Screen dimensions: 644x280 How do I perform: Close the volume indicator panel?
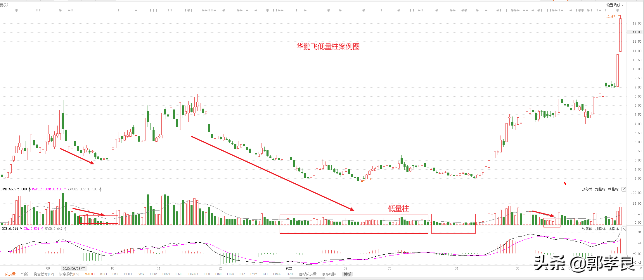pos(624,189)
